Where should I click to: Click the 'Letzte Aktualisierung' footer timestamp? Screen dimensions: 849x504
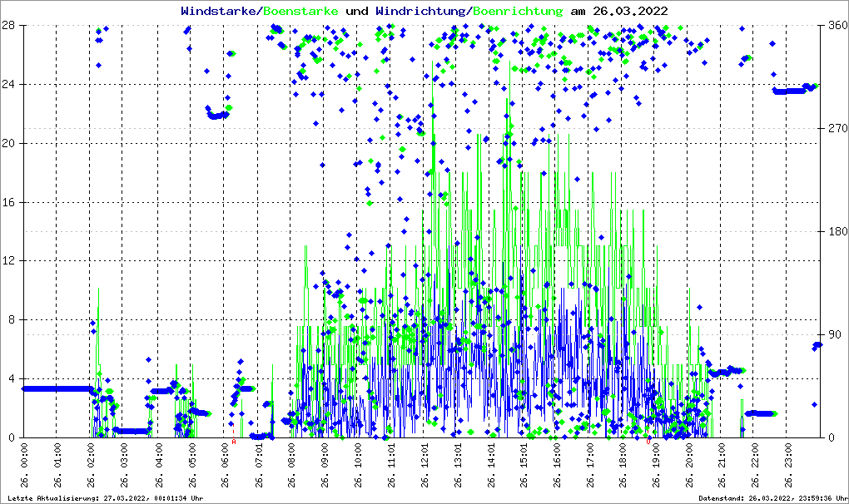(103, 498)
